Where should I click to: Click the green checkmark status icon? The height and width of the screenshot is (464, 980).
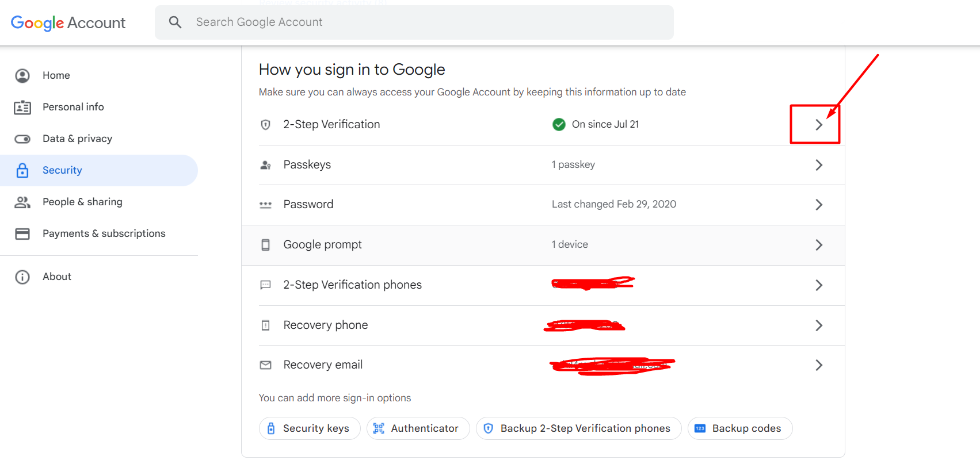click(x=558, y=125)
